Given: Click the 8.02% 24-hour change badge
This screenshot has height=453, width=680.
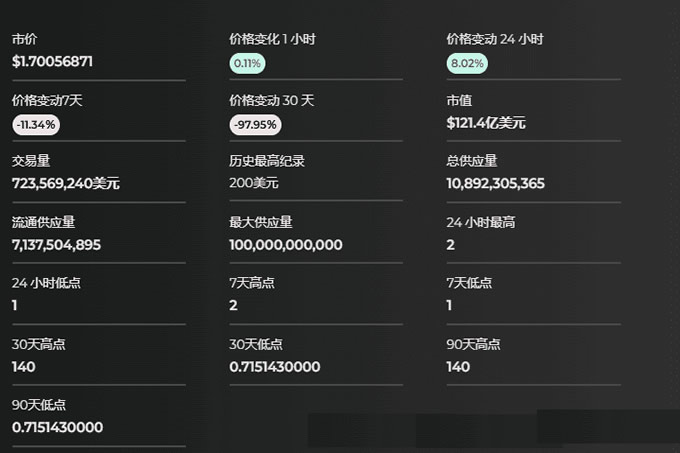Looking at the screenshot, I should [x=466, y=63].
